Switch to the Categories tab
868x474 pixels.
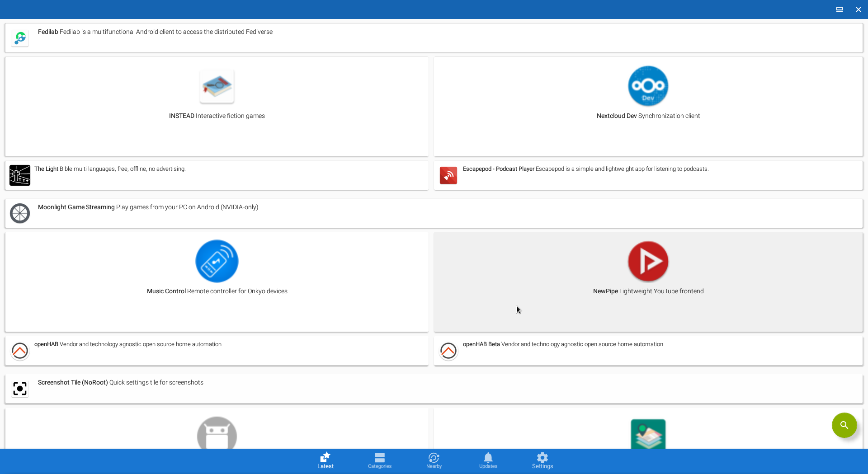(380, 461)
